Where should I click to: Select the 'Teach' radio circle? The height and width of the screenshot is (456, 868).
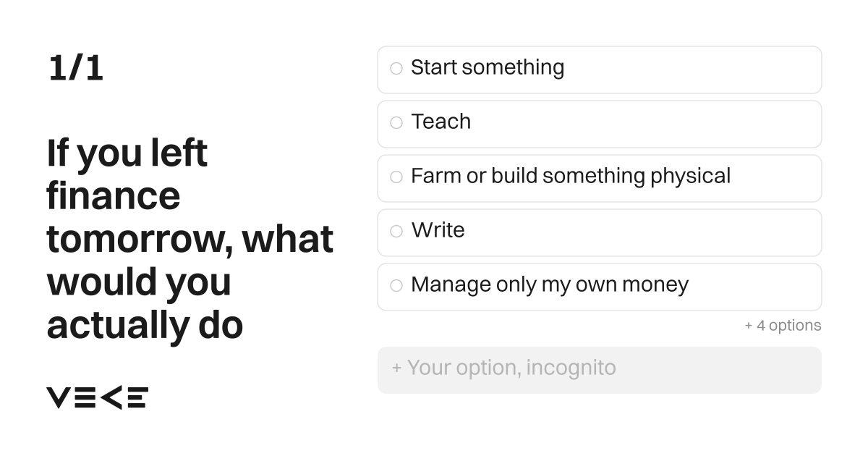coord(396,123)
